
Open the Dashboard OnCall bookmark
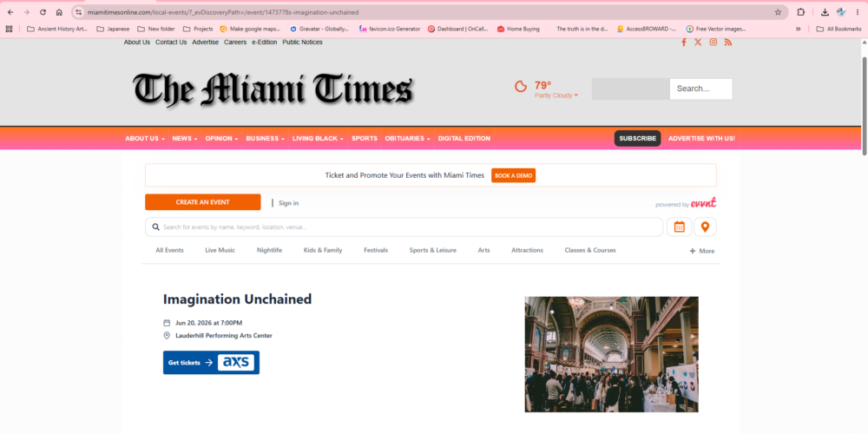[457, 29]
